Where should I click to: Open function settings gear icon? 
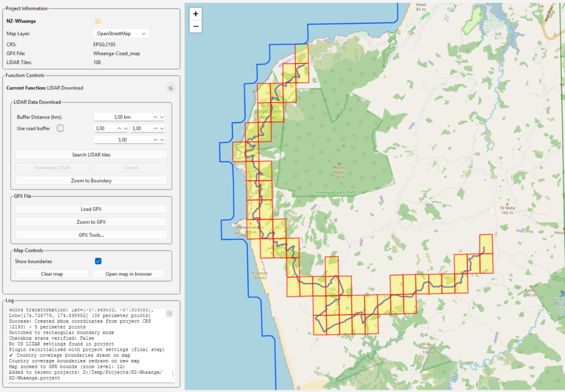point(170,88)
